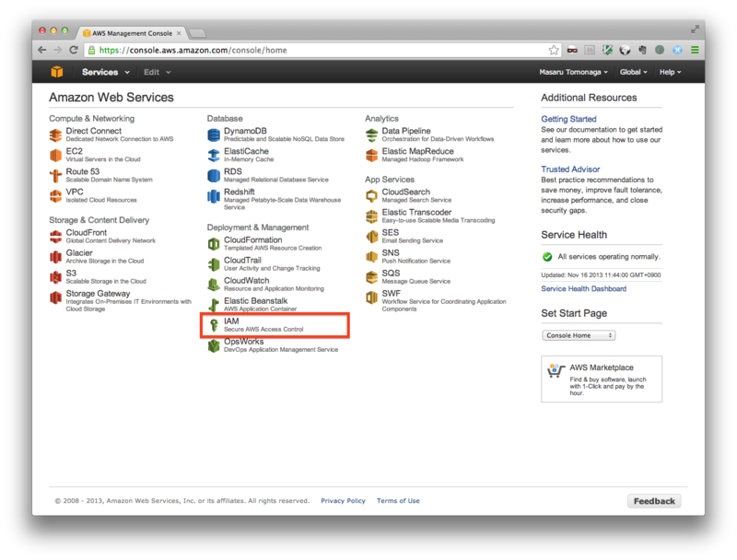Click the ElastiCache icon
The width and height of the screenshot is (737, 560).
pyautogui.click(x=214, y=156)
